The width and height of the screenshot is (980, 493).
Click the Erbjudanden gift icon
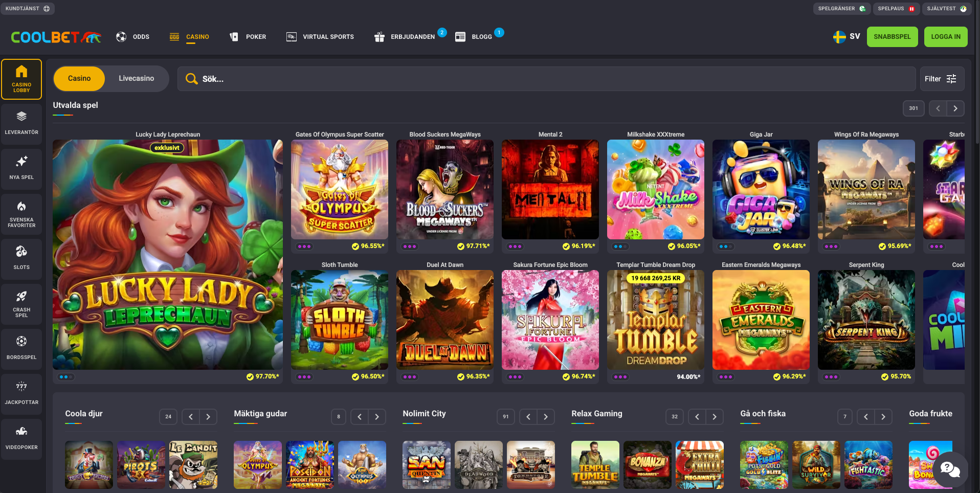point(380,37)
